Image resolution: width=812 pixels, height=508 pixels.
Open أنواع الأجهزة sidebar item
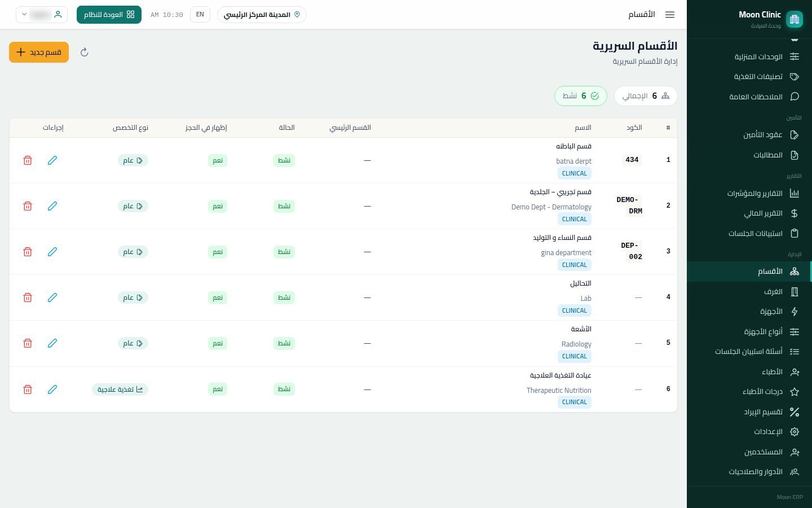coord(749,332)
